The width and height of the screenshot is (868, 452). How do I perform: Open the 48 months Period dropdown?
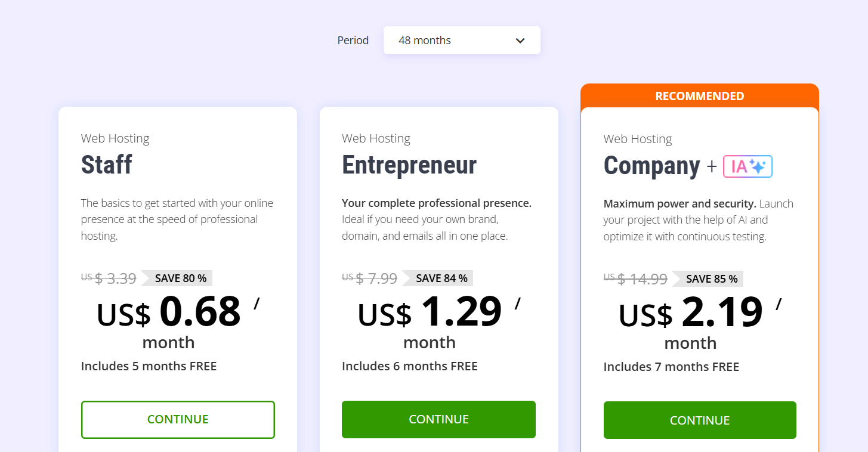coord(462,41)
